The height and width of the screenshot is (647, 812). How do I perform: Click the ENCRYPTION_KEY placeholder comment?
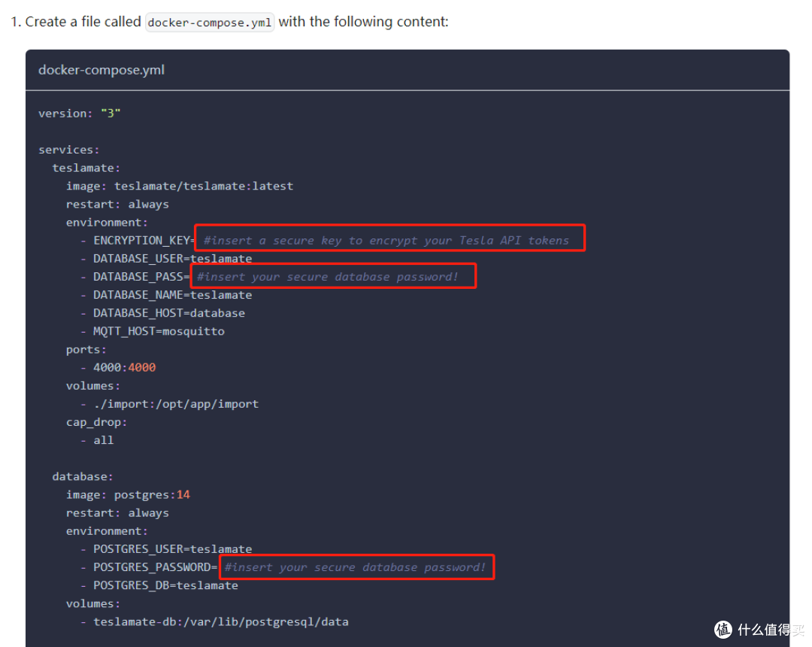click(x=386, y=241)
